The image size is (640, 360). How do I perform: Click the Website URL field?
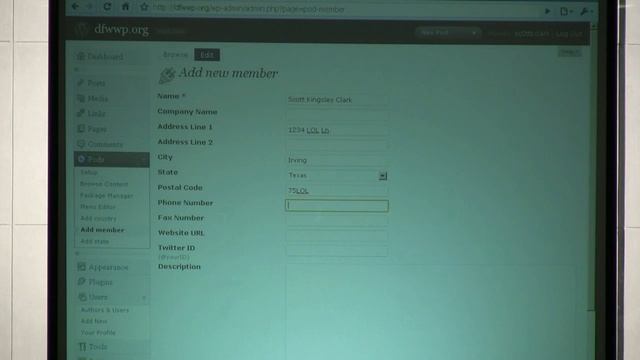click(337, 236)
